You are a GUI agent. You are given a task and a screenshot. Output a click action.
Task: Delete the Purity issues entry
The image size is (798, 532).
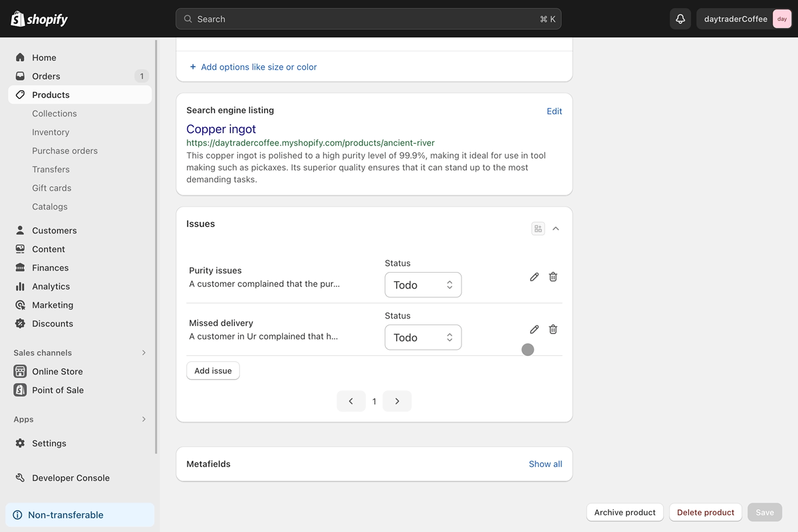coord(553,277)
